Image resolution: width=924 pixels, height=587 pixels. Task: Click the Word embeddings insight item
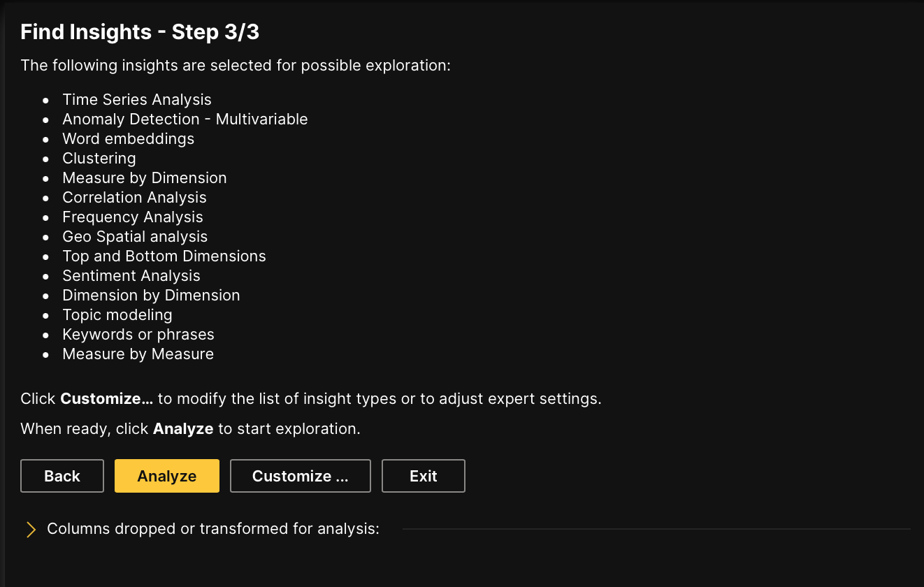pyautogui.click(x=129, y=139)
